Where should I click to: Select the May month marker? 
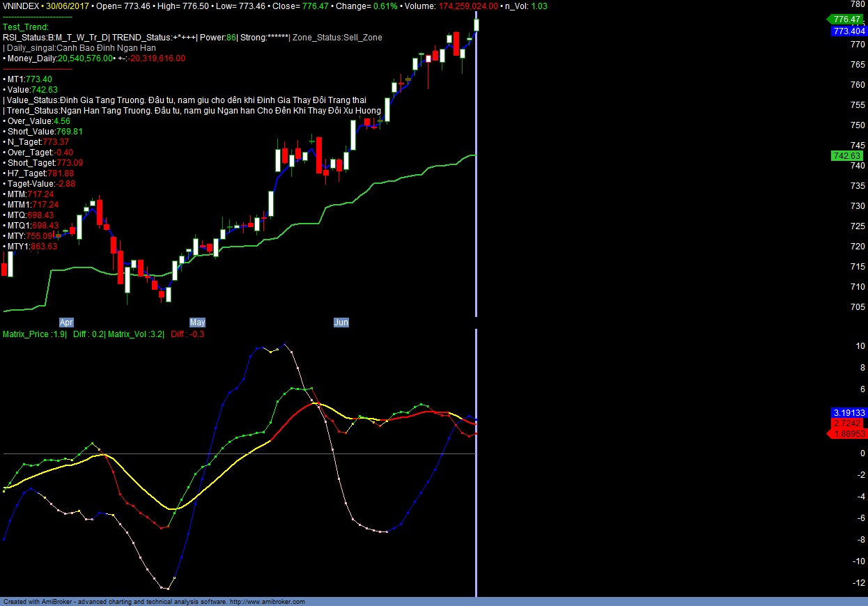point(198,323)
